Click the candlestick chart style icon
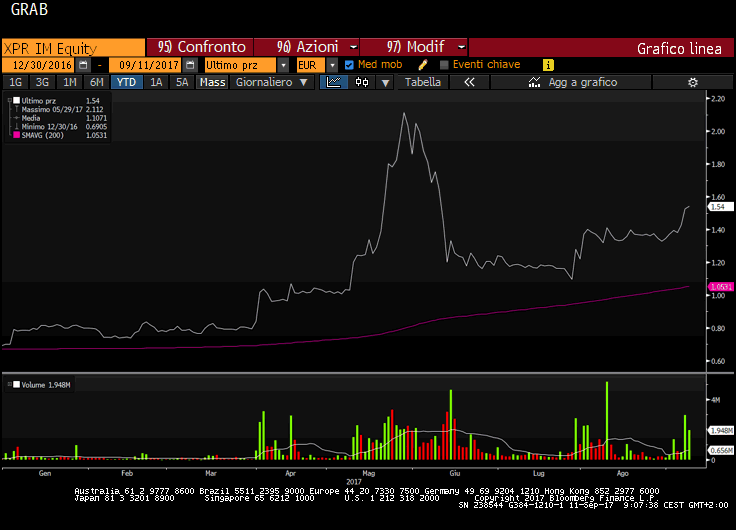The width and height of the screenshot is (736, 530). (362, 83)
